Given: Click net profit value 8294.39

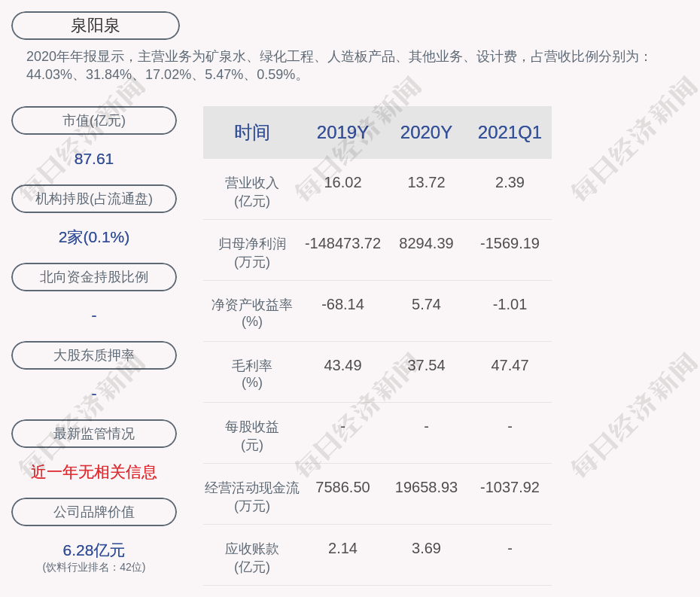Looking at the screenshot, I should point(426,243).
